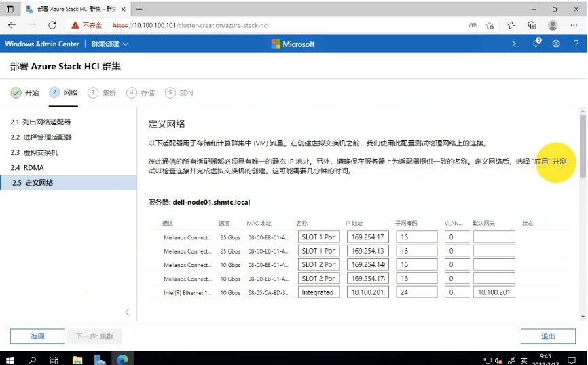Click the Intel(R) Ethernet adapter description

coord(187,292)
